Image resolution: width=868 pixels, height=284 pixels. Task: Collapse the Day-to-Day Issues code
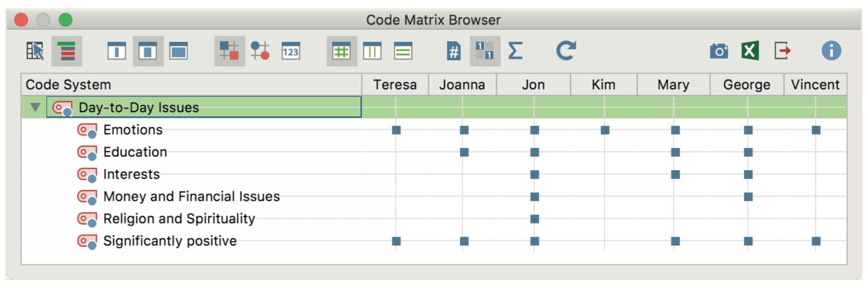coord(35,107)
